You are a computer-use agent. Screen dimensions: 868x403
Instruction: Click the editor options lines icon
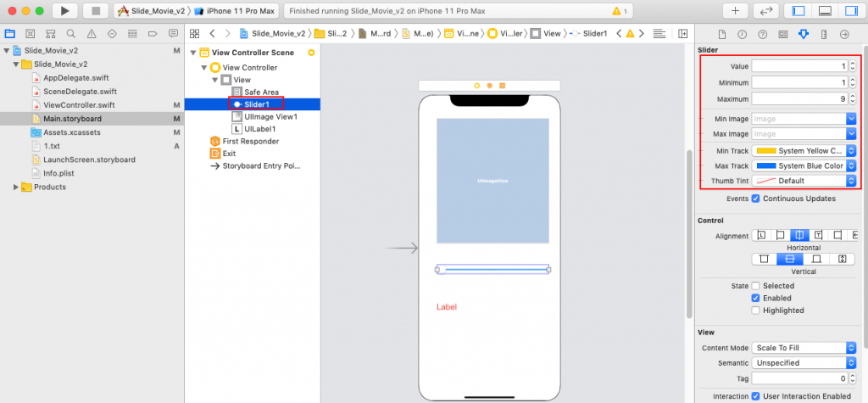[x=659, y=33]
